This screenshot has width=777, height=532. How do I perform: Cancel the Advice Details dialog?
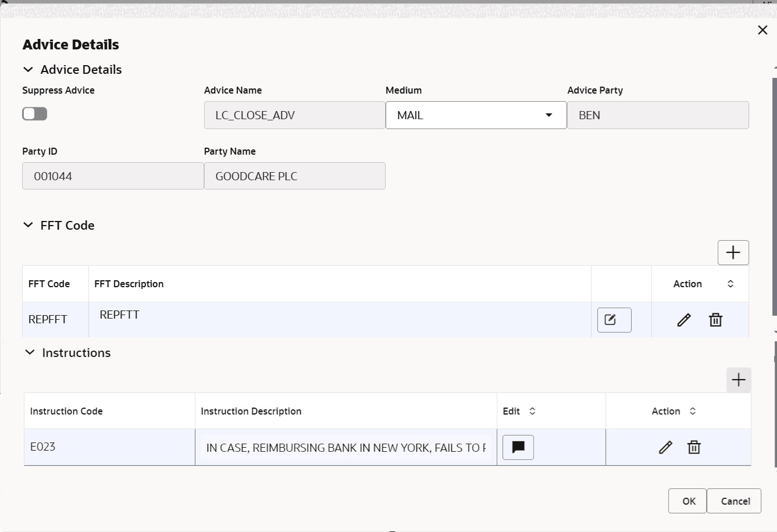(x=734, y=501)
